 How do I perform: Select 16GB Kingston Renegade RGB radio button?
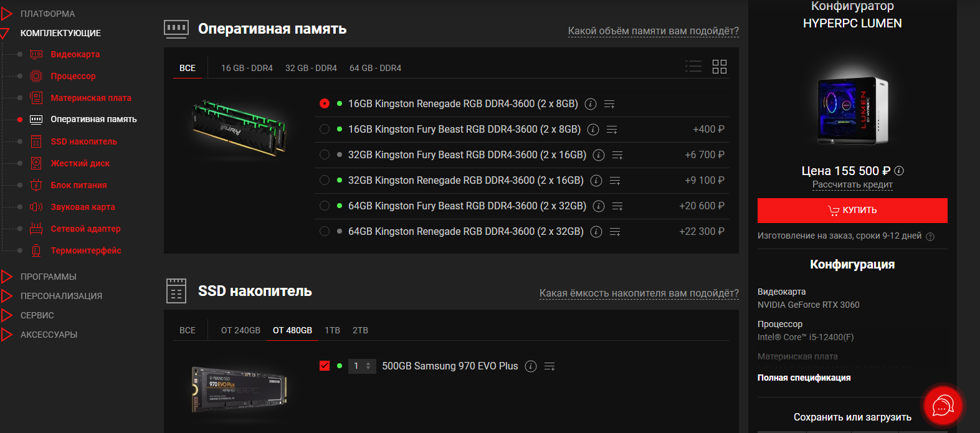[325, 103]
